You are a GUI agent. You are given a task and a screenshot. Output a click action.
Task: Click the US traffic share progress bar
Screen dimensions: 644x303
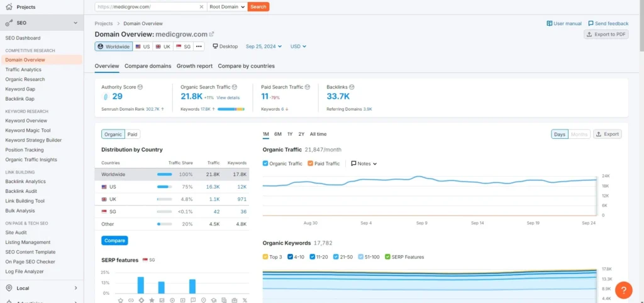(164, 187)
